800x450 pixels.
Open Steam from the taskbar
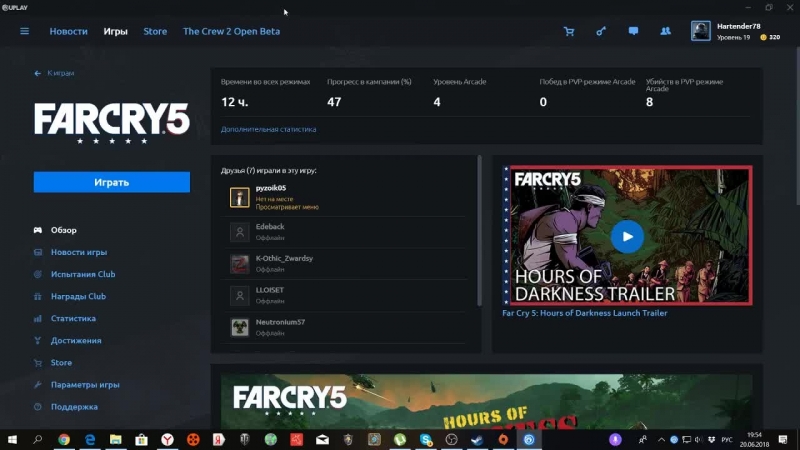pyautogui.click(x=477, y=439)
